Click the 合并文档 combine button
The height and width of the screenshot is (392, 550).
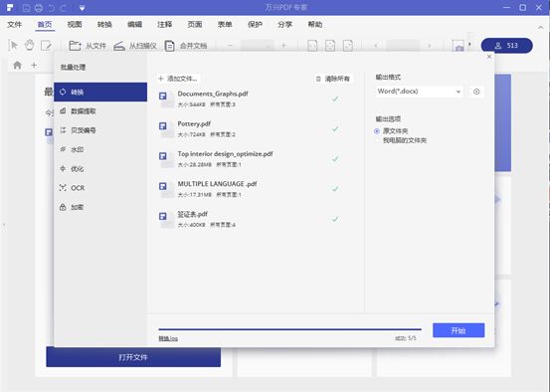coord(186,46)
